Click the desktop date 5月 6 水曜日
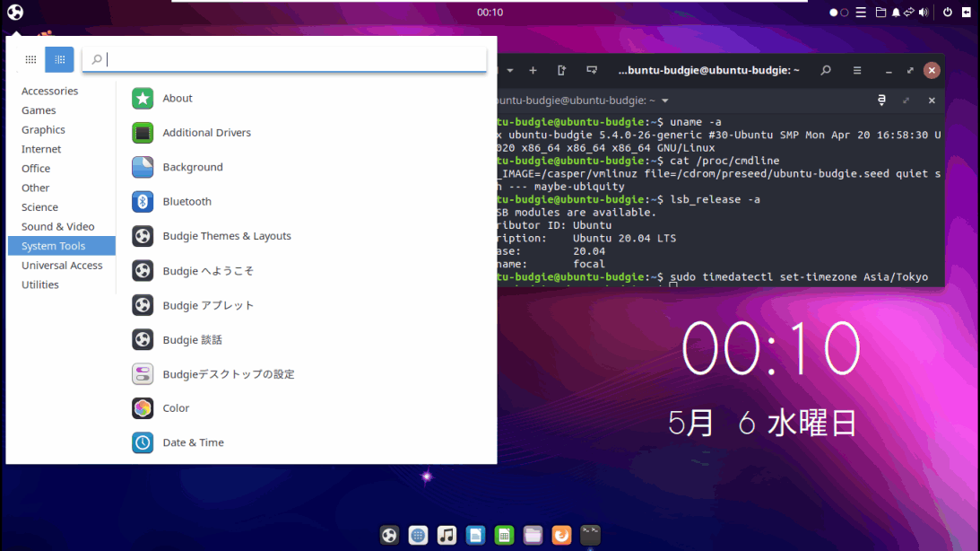The height and width of the screenshot is (551, 980). pyautogui.click(x=762, y=424)
